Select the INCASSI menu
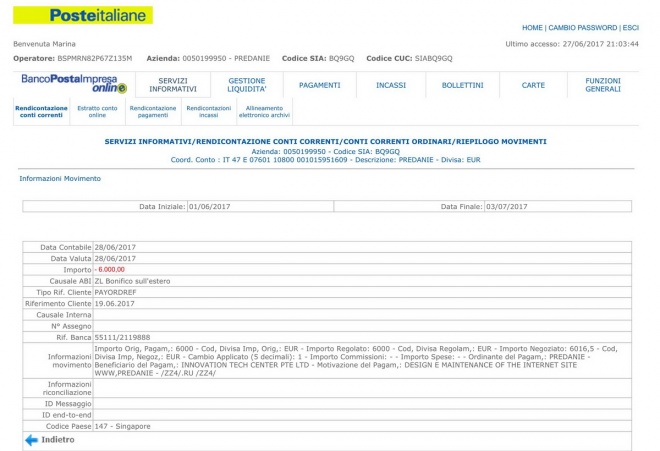 [390, 85]
